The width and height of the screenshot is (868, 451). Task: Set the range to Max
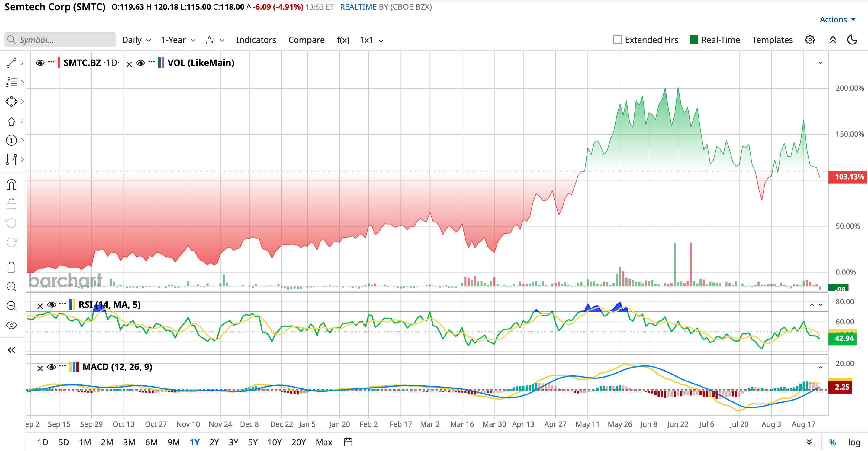point(324,442)
